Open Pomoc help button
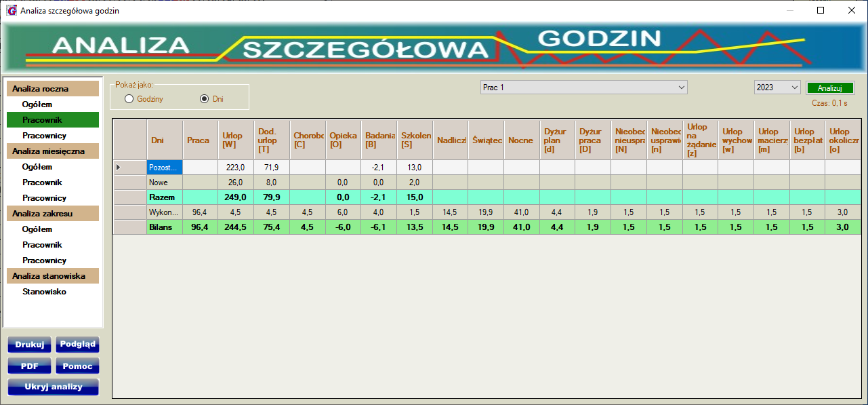The width and height of the screenshot is (868, 405). 77,366
